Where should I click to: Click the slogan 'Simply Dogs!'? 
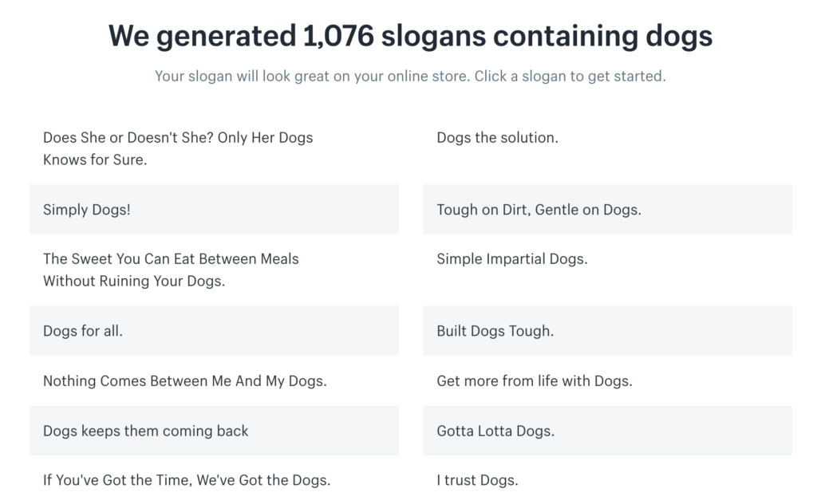(87, 209)
